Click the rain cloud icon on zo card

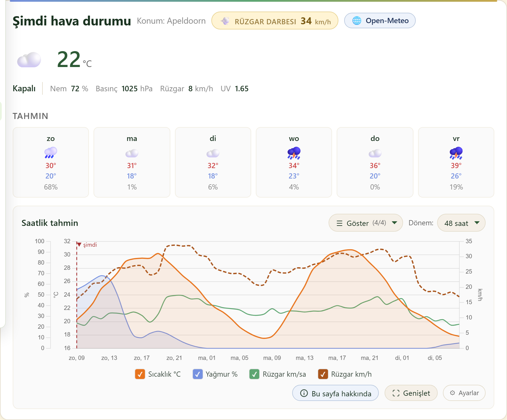[51, 153]
